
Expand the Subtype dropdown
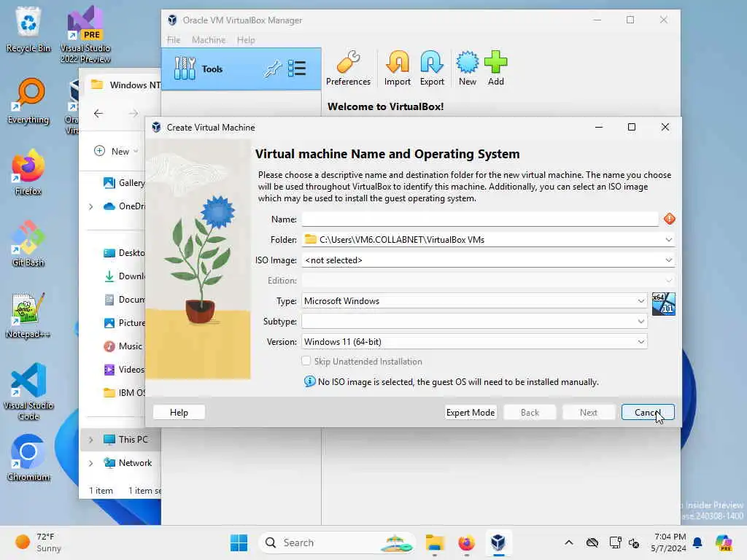coord(641,322)
